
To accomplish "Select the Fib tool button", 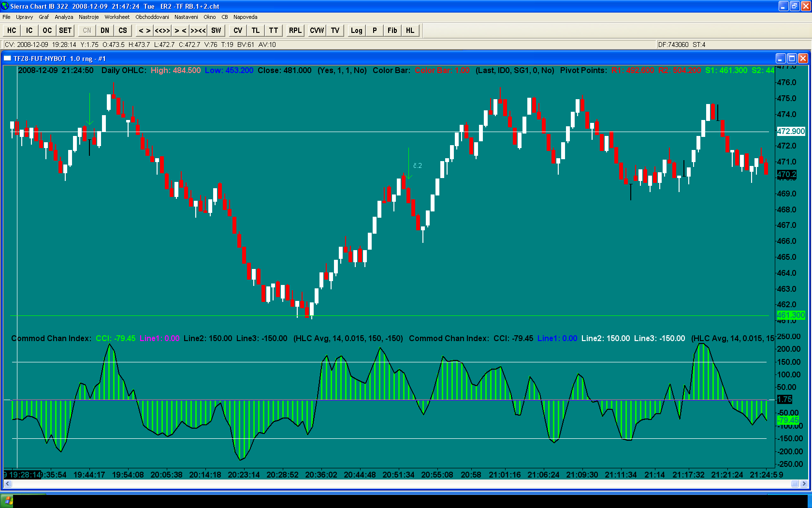I will point(392,30).
